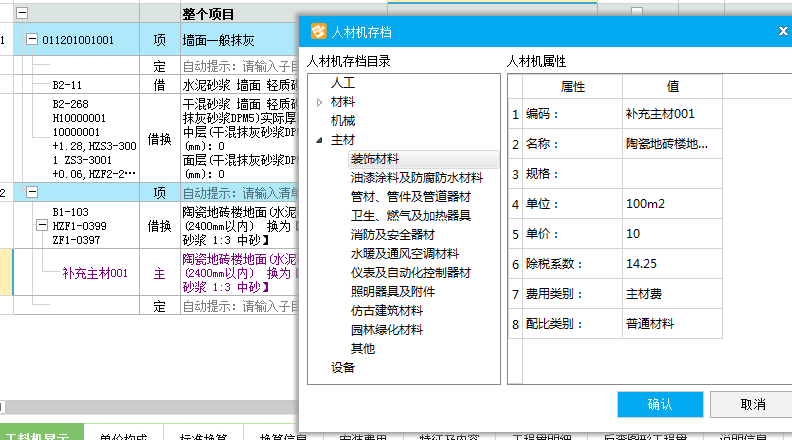792x440 pixels.
Task: Select 水暖及通风空调材料 subcategory
Action: point(405,254)
